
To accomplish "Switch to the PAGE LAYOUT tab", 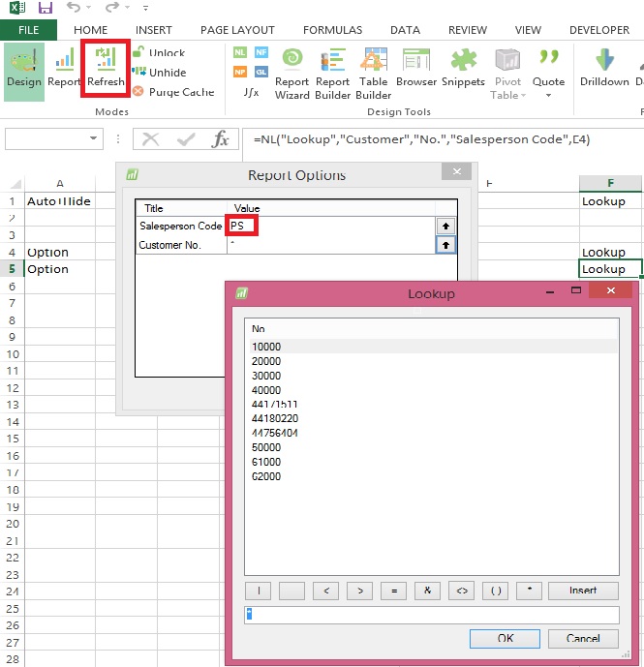I will point(237,30).
